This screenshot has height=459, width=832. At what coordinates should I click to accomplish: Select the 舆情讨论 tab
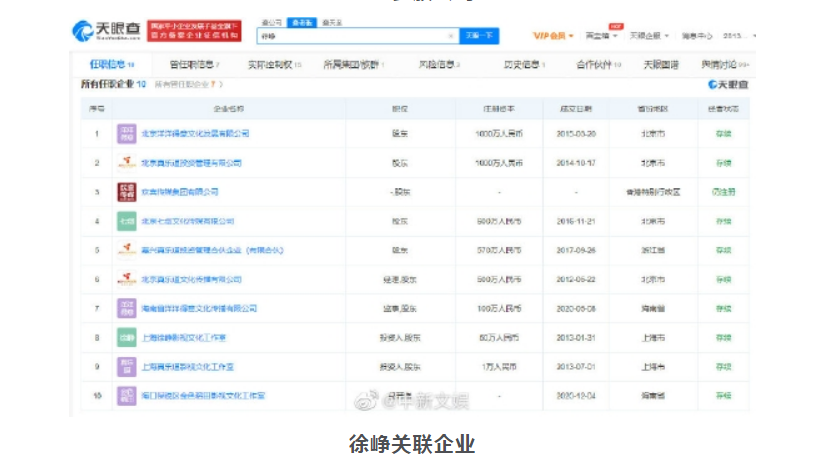(725, 65)
